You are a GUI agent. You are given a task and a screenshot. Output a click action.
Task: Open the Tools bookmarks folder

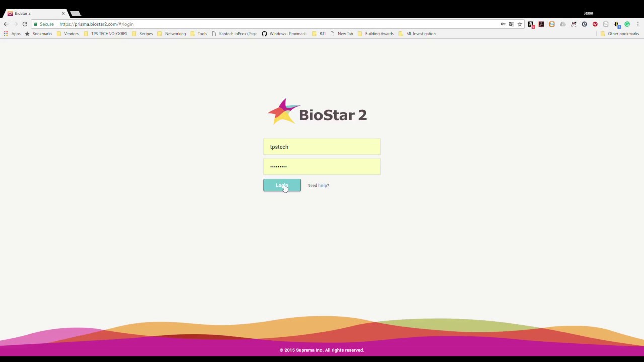(x=198, y=34)
